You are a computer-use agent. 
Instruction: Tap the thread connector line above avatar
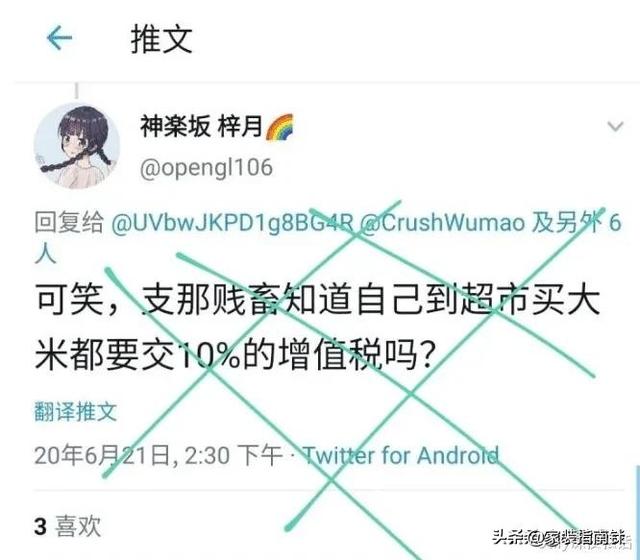76,91
